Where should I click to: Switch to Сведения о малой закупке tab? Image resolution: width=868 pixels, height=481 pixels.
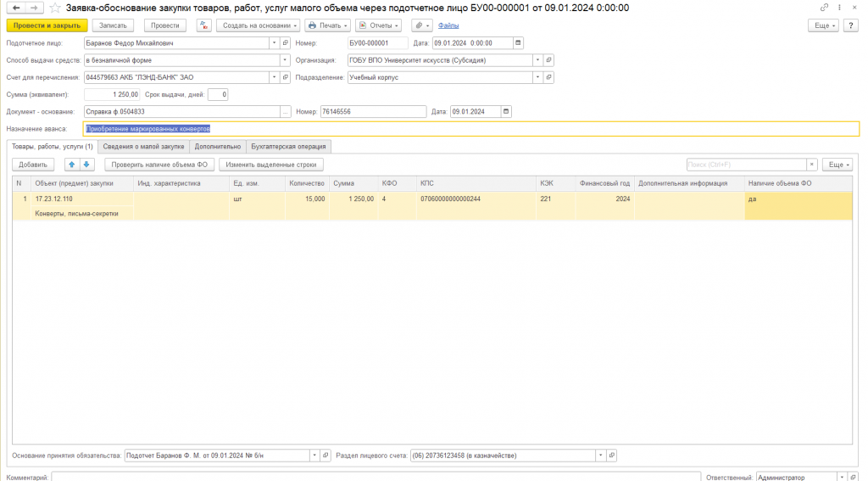click(143, 146)
